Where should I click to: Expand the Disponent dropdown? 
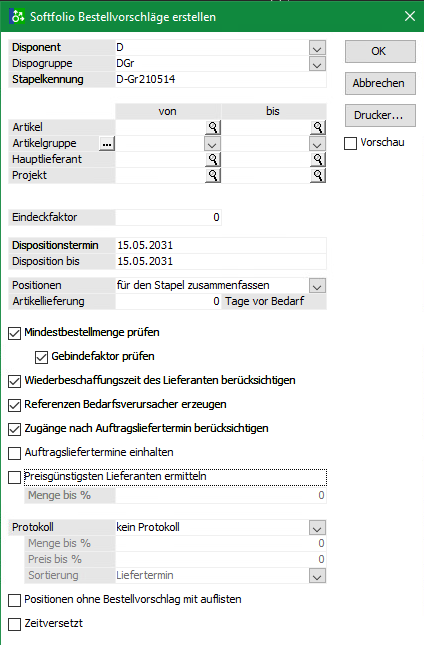click(x=317, y=48)
